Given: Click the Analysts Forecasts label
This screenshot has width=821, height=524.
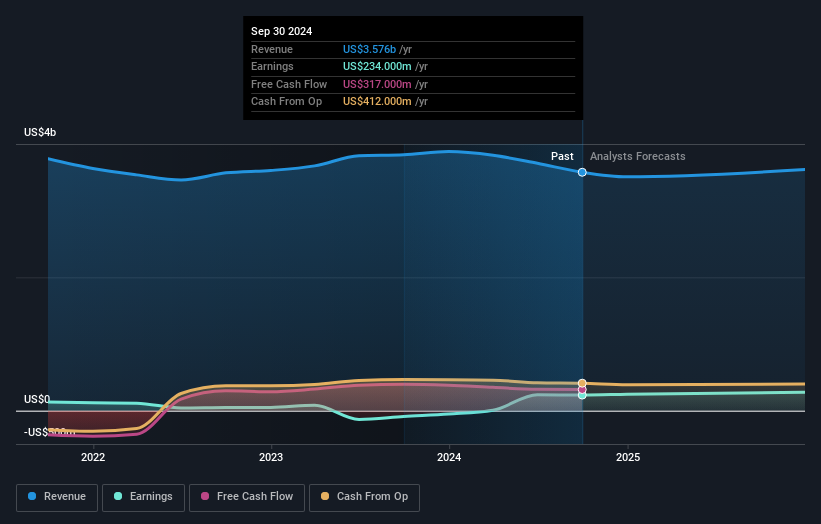Looking at the screenshot, I should 637,156.
